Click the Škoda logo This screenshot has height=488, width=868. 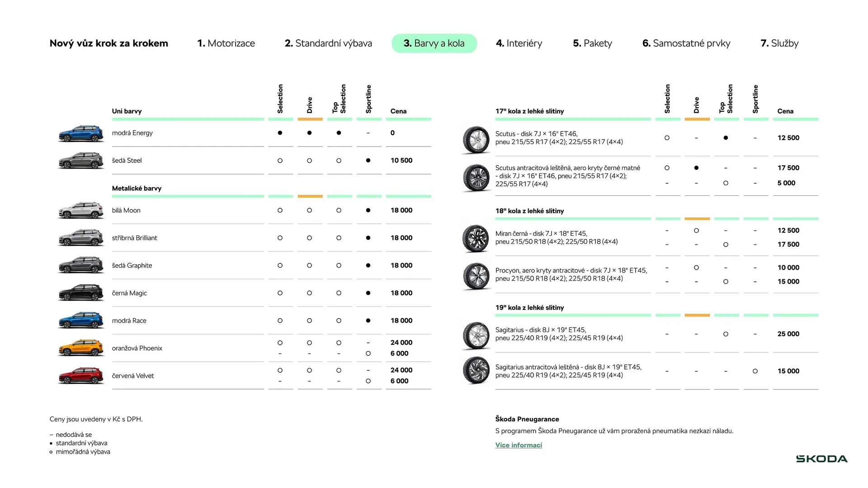pos(821,459)
